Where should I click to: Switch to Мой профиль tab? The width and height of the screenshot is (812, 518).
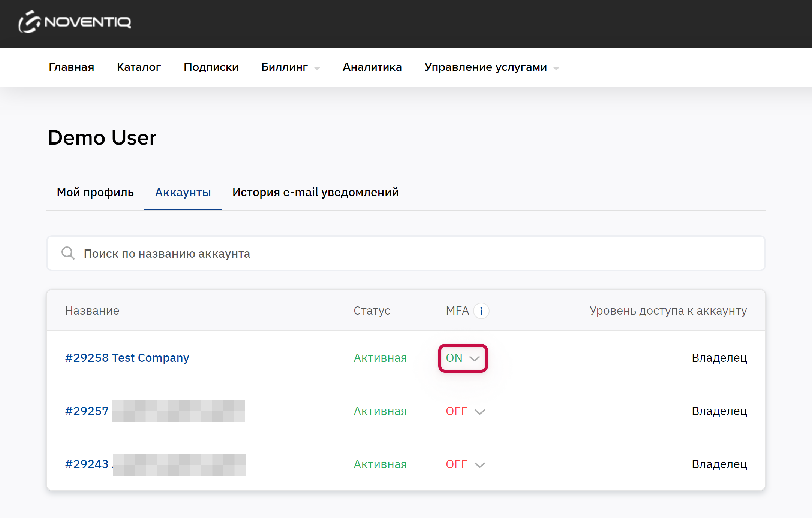point(95,192)
